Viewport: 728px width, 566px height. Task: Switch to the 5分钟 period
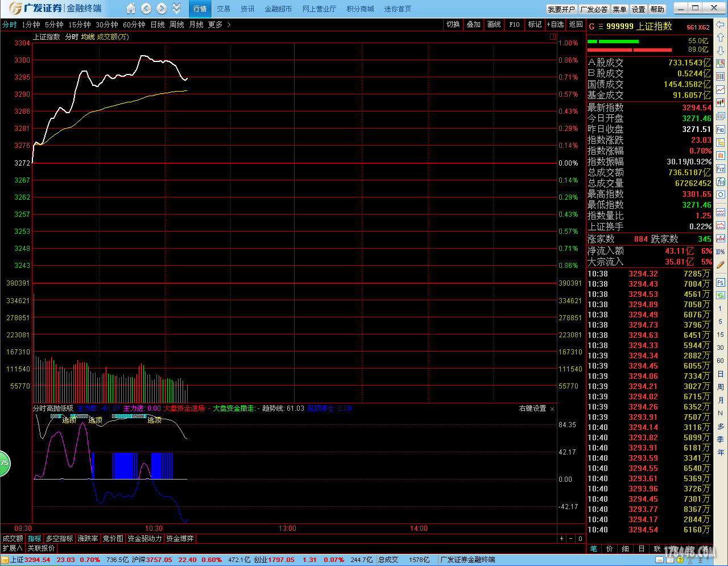[54, 24]
